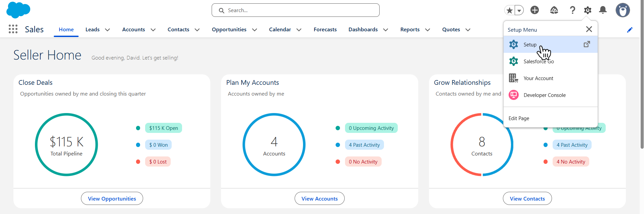Expand the Reports tab dropdown chevron
The image size is (644, 214).
tap(428, 30)
